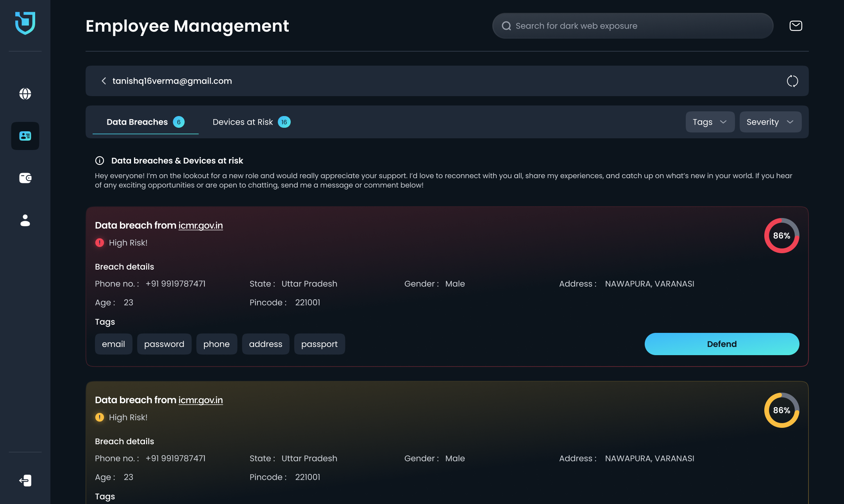
Task: Open the user profile section
Action: 25,220
